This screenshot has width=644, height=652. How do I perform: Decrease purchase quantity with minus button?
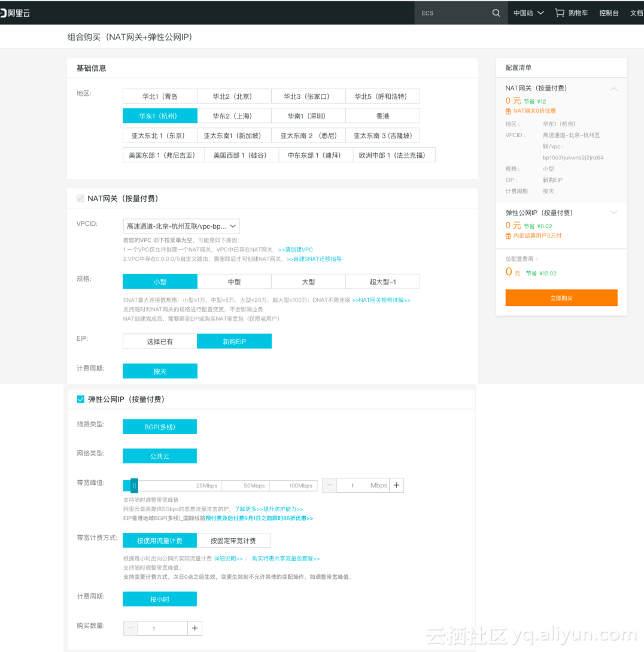coord(130,628)
